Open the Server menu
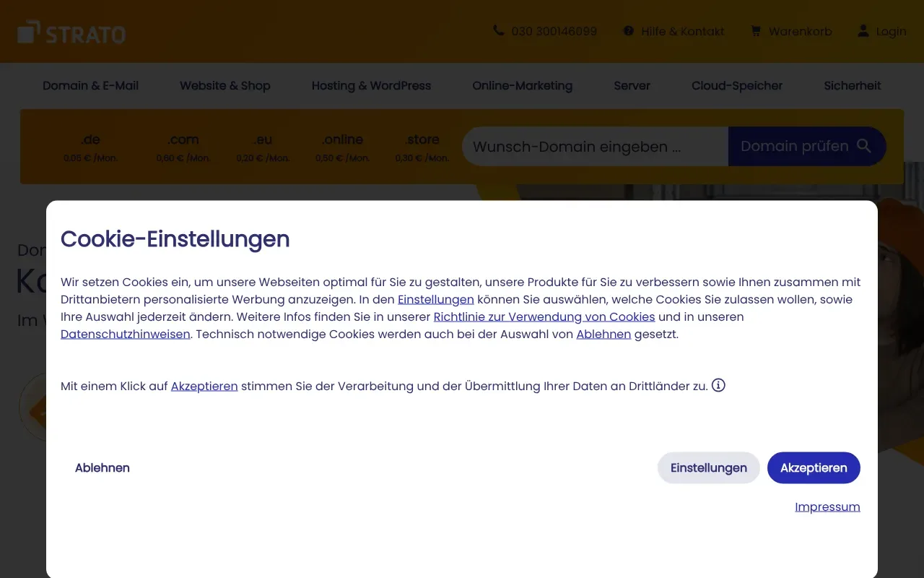The height and width of the screenshot is (578, 924). coord(632,85)
